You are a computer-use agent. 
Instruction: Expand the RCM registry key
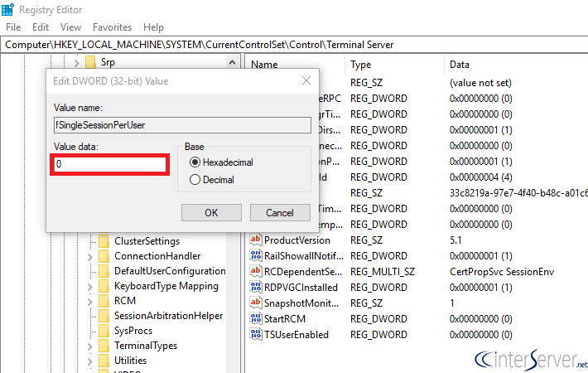(90, 302)
